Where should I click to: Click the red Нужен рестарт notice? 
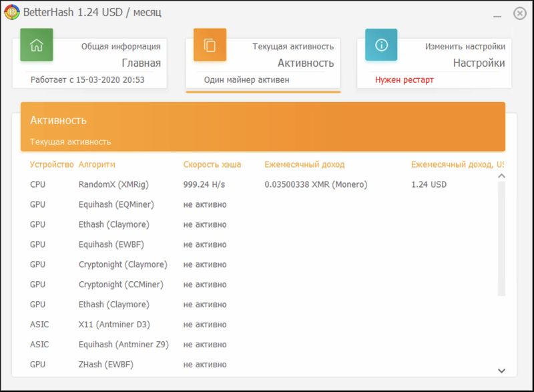pyautogui.click(x=404, y=80)
